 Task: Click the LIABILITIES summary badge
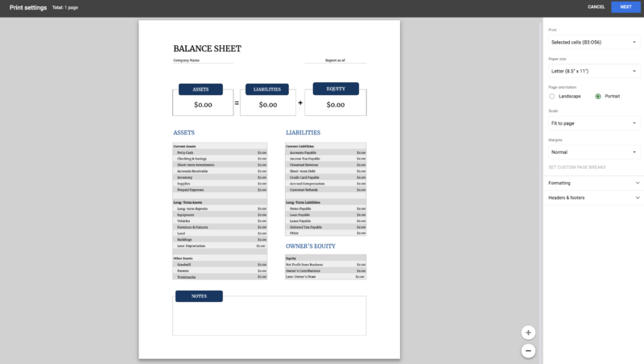267,89
